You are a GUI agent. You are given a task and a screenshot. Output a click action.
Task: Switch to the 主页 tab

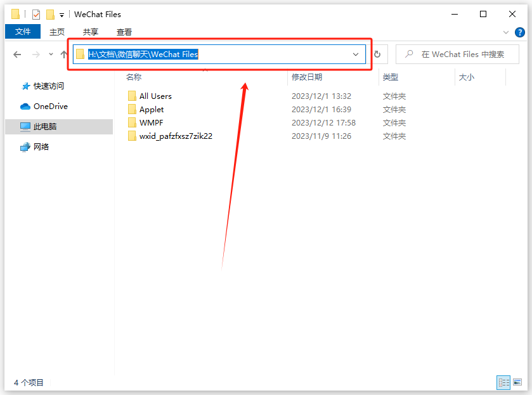56,32
